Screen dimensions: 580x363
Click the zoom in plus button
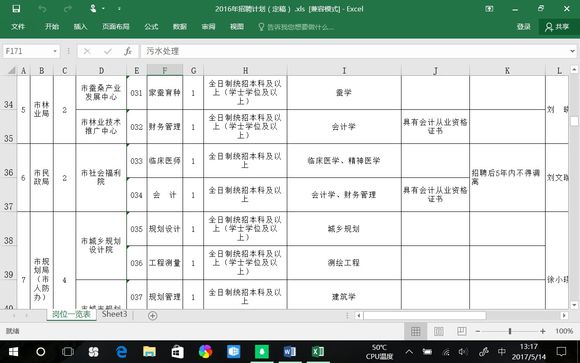(542, 332)
